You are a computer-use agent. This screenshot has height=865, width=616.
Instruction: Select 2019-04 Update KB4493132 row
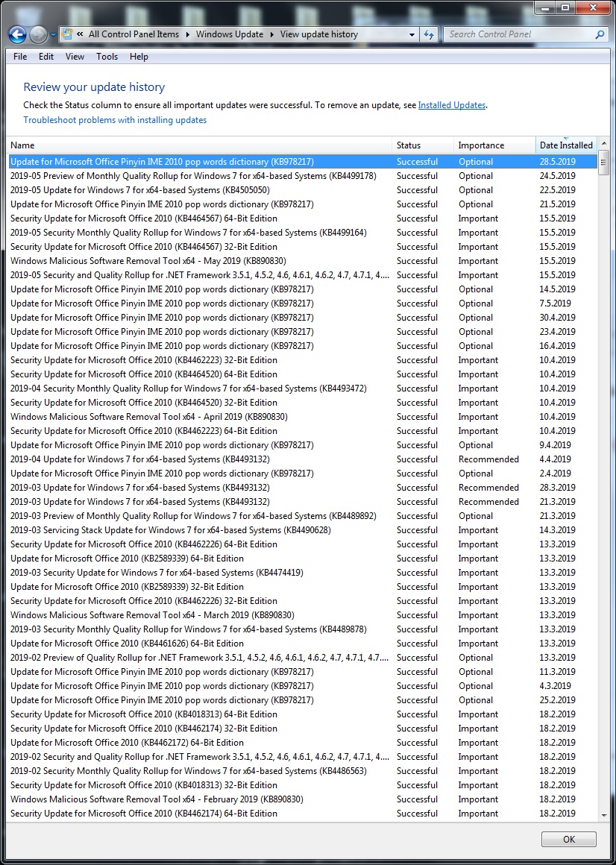click(302, 459)
